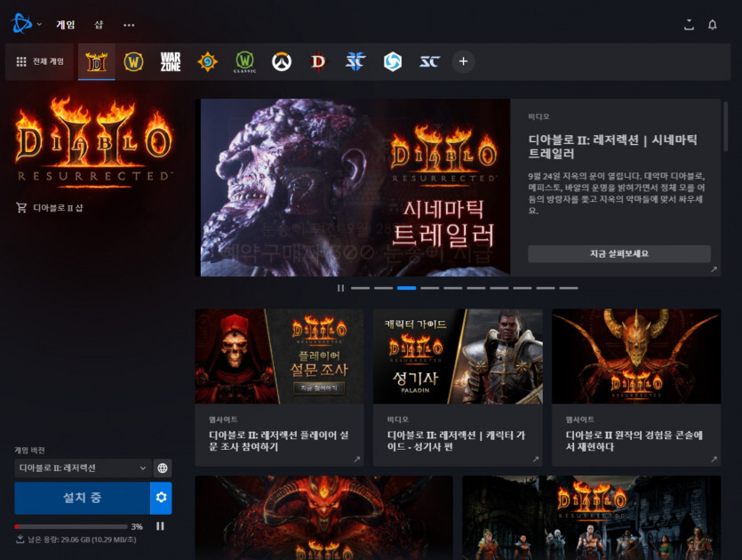Screen dimensions: 742x560
Task: Open the region globe selector
Action: tap(163, 468)
